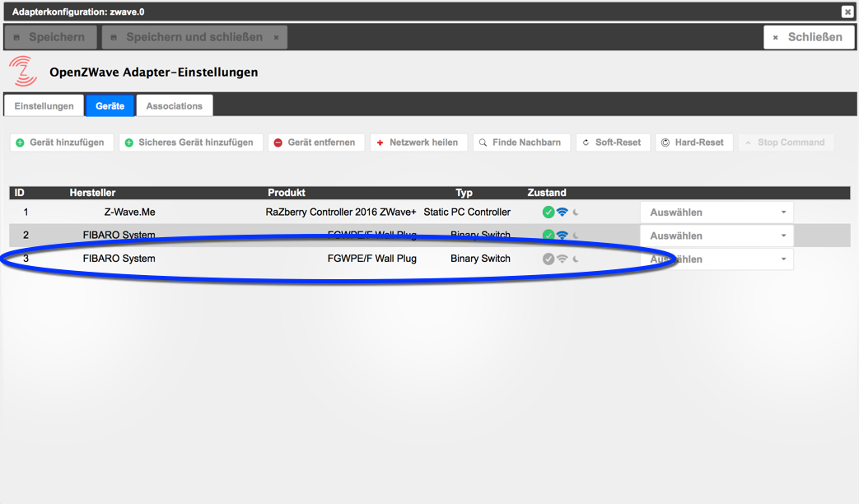
Task: Open the Associations tab
Action: (175, 105)
